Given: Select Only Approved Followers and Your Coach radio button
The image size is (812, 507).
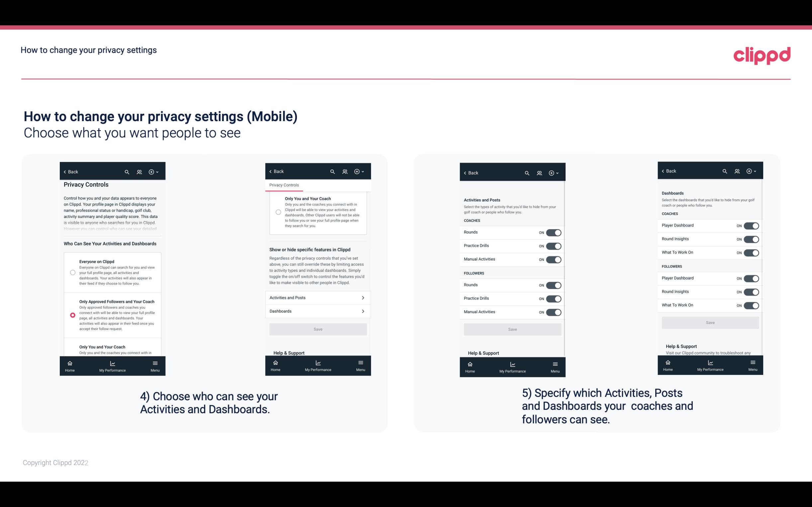Looking at the screenshot, I should [x=72, y=315].
